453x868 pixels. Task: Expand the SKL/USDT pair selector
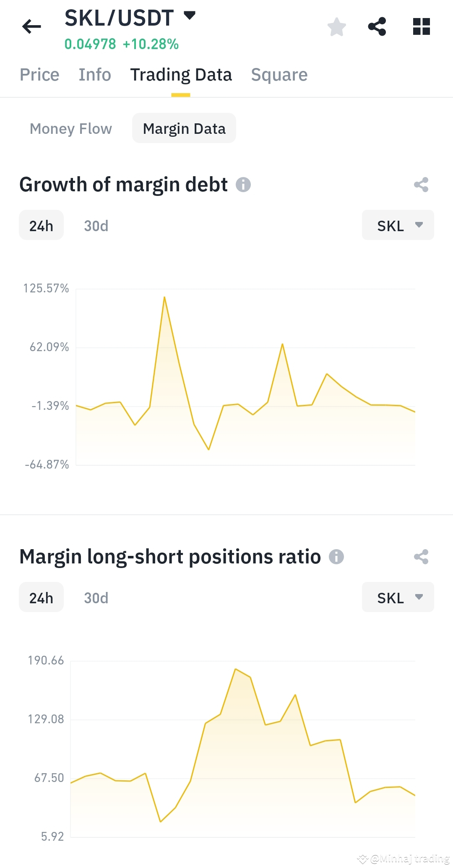coord(189,16)
